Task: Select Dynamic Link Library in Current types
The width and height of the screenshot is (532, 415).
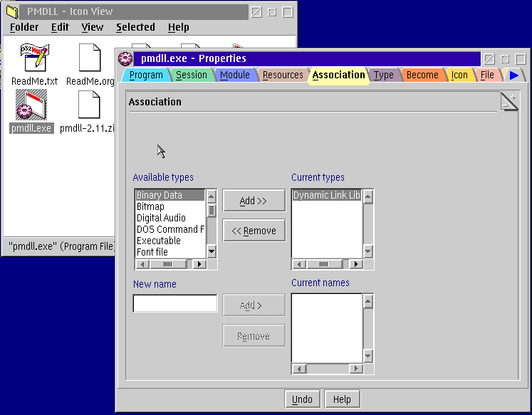Action: pyautogui.click(x=326, y=195)
